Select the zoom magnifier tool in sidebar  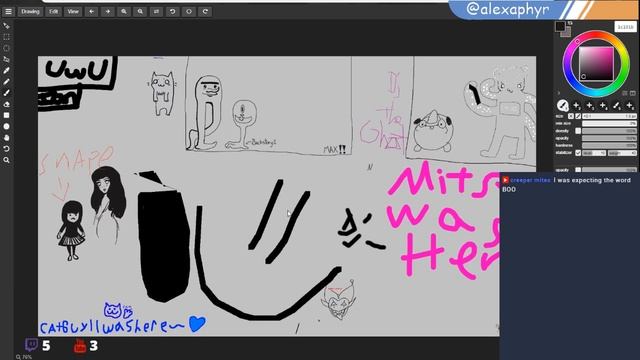pos(7,160)
